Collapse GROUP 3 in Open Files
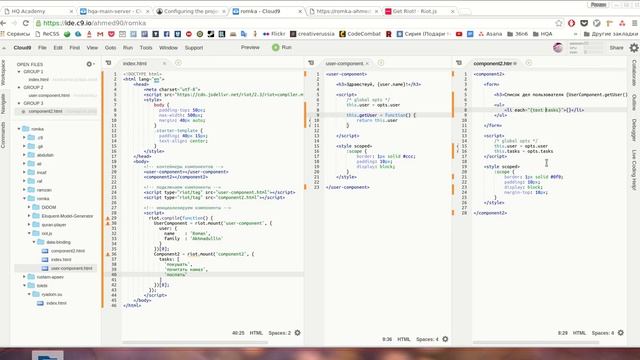This screenshot has width=640, height=360. [19, 103]
